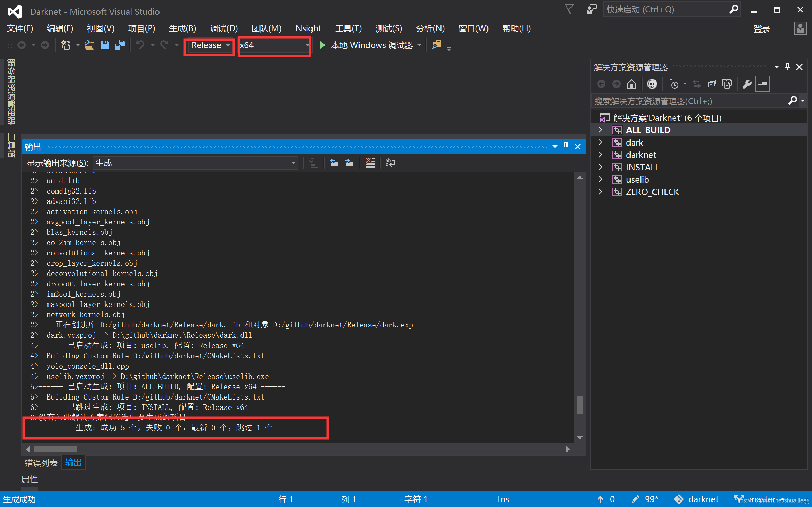Click Show All Files icon in Solution Explorer

coord(727,84)
